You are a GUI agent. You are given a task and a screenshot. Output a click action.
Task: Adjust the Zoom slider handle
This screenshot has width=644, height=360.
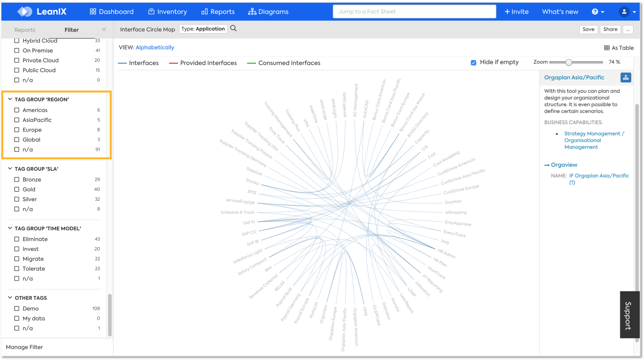coord(568,62)
